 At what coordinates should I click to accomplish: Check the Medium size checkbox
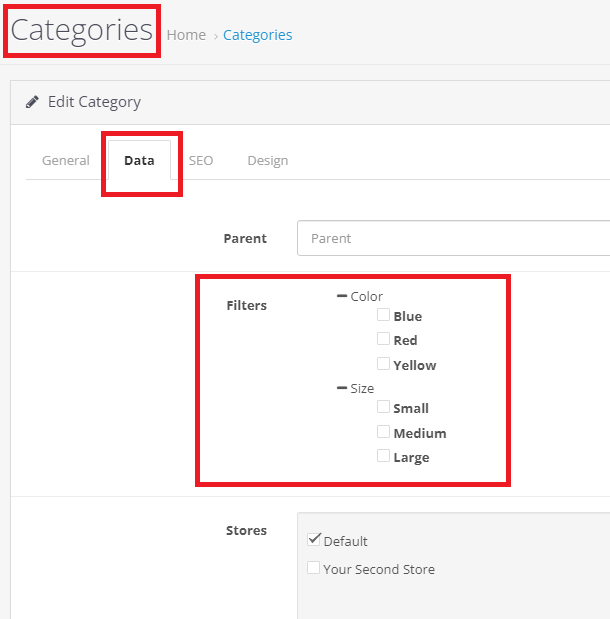tap(383, 432)
